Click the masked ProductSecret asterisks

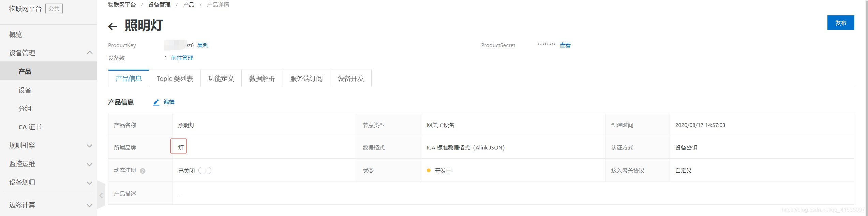pos(547,45)
